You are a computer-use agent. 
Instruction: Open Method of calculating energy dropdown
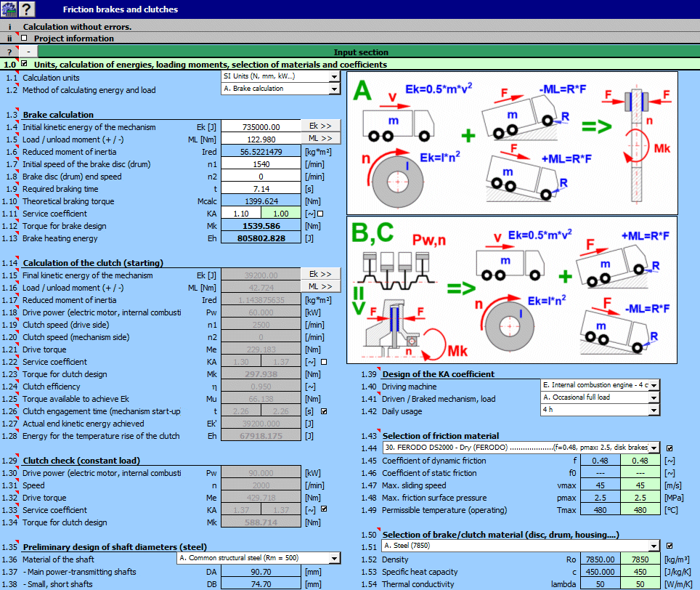tap(333, 89)
